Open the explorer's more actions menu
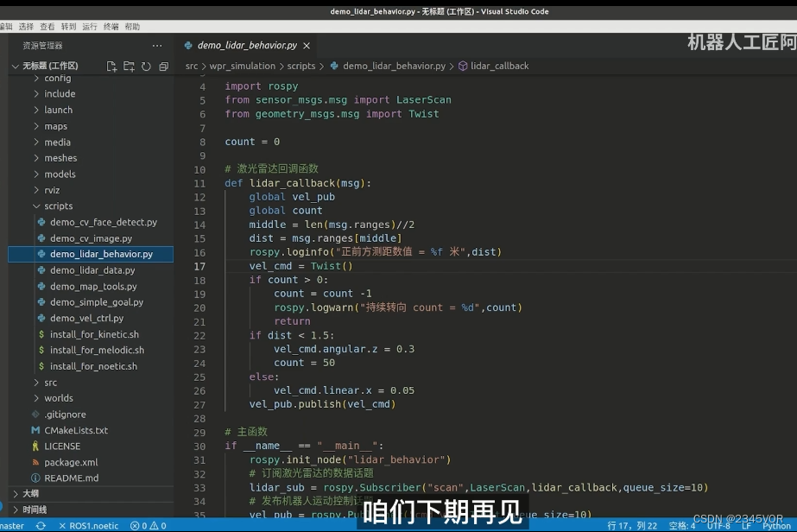This screenshot has height=532, width=797. point(156,46)
